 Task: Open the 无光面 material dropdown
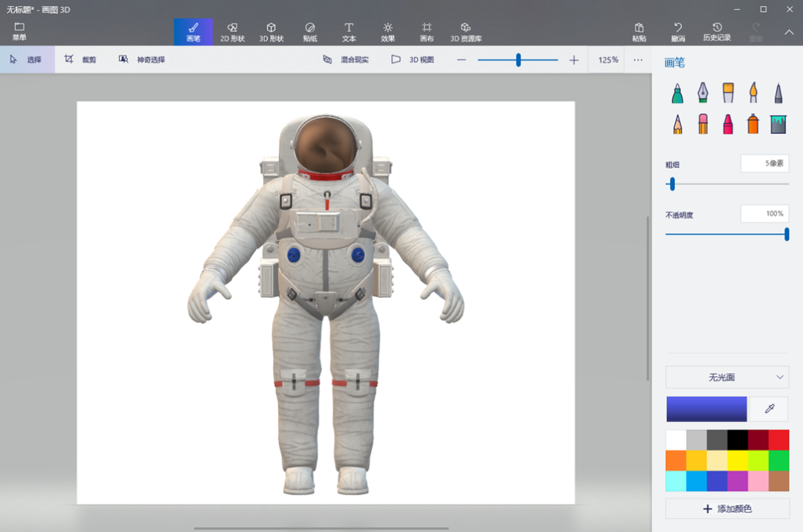pos(726,377)
